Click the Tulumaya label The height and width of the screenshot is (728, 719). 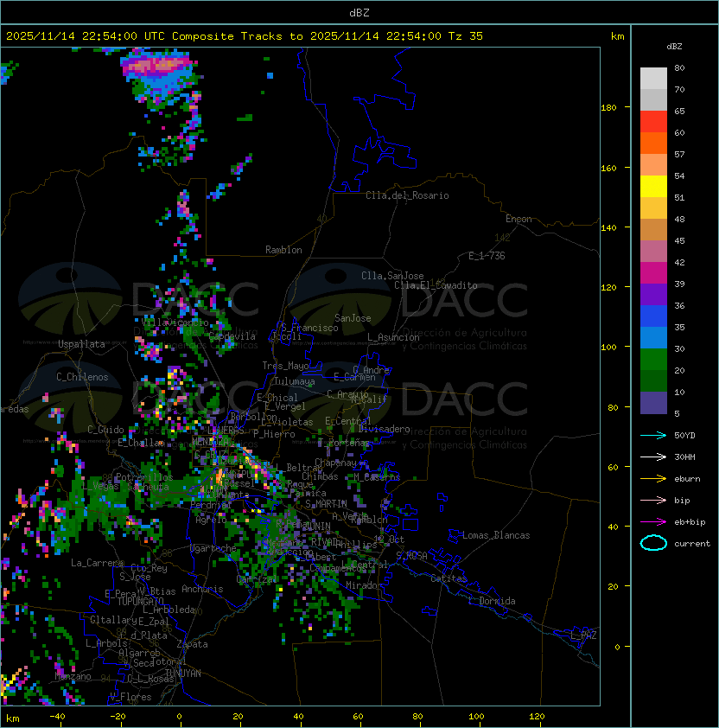coord(295,381)
